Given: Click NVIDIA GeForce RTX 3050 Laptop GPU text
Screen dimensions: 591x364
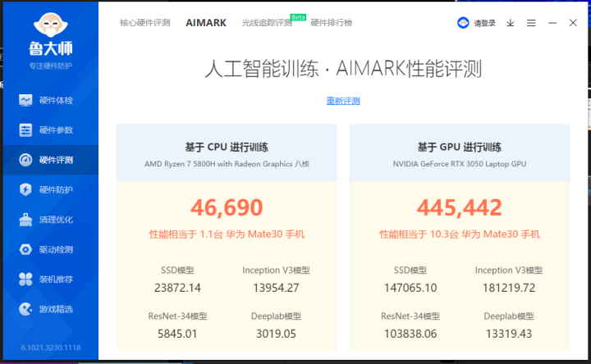Looking at the screenshot, I should click(460, 164).
